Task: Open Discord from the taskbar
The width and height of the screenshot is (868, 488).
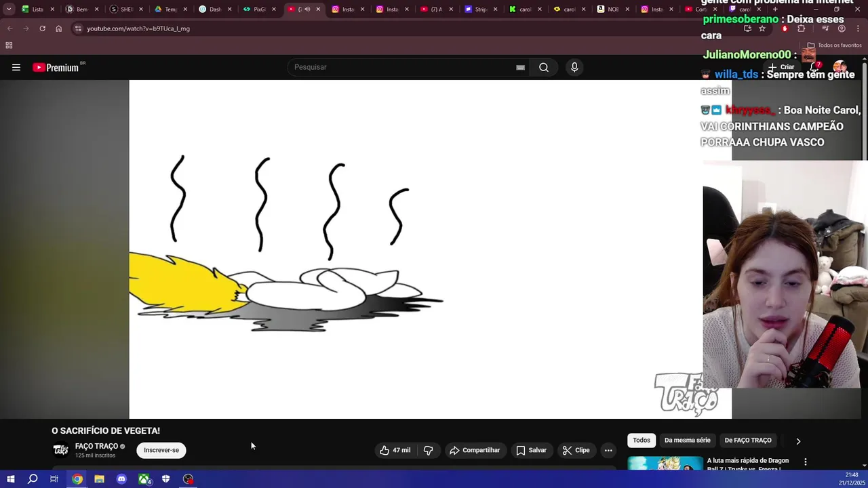Action: coord(121,479)
